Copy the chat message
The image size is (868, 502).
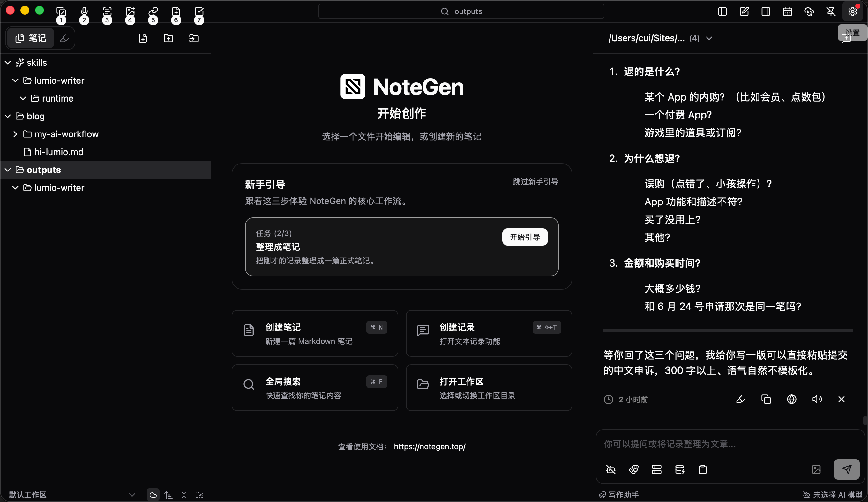pos(766,399)
